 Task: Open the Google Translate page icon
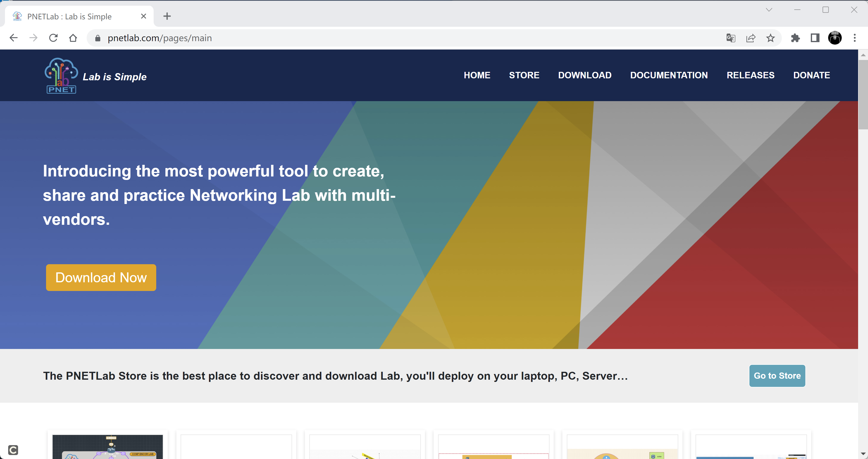(x=731, y=38)
